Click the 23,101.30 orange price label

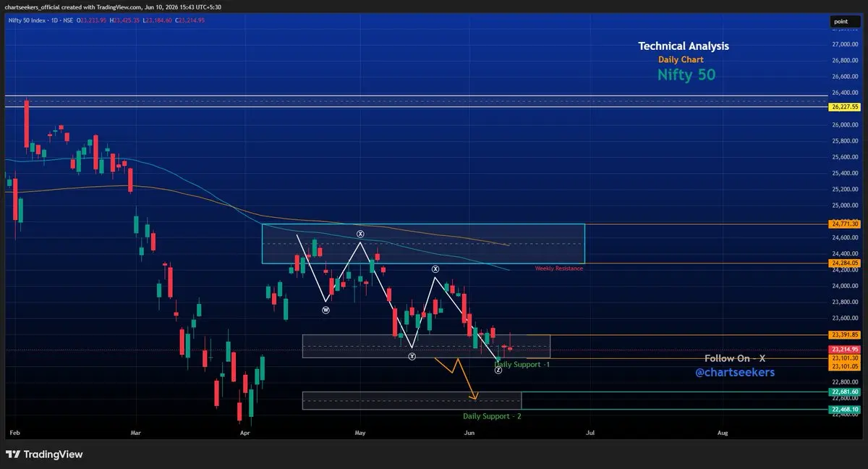coord(845,358)
